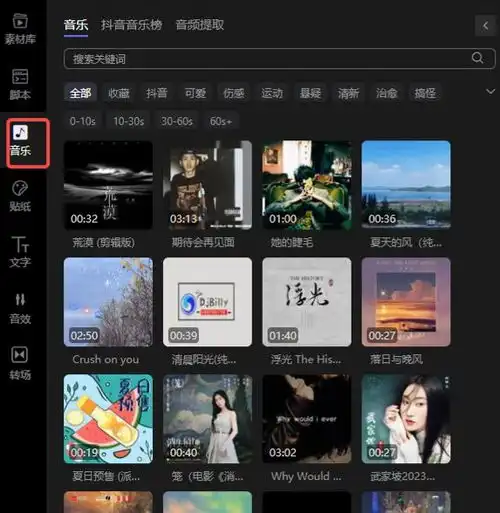Choose the 武家坡2023 track thumbnail
Screen dimensions: 500x513
[x=406, y=419]
